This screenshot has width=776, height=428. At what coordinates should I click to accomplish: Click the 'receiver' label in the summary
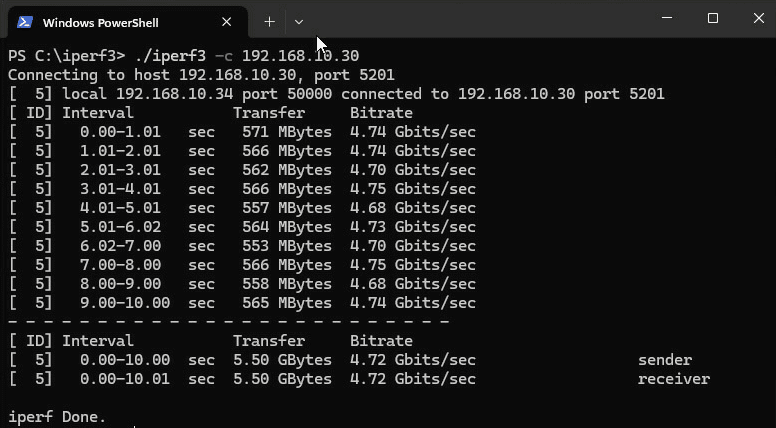click(674, 379)
